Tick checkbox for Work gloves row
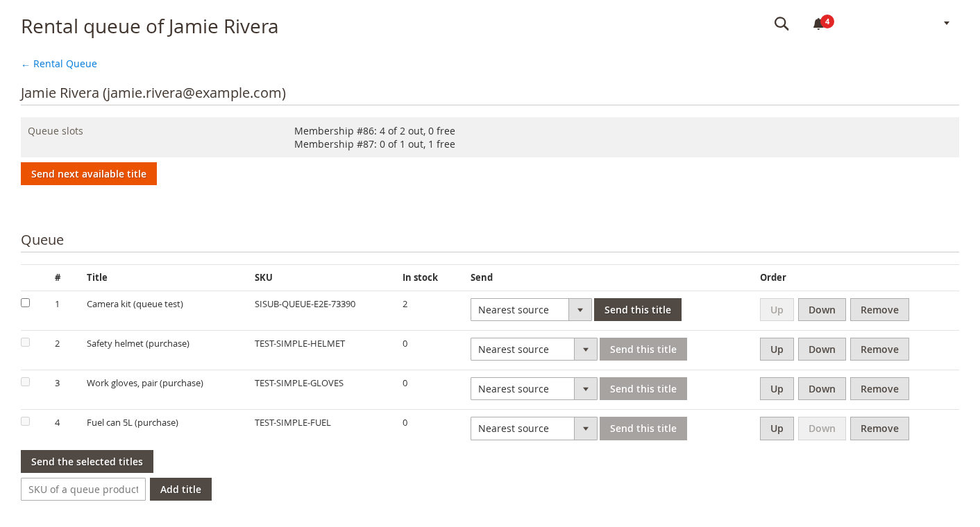The height and width of the screenshot is (527, 980). coord(26,382)
